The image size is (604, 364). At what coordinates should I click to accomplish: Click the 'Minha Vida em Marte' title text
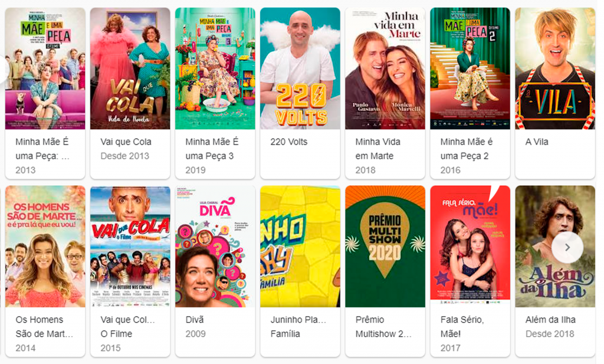click(378, 149)
